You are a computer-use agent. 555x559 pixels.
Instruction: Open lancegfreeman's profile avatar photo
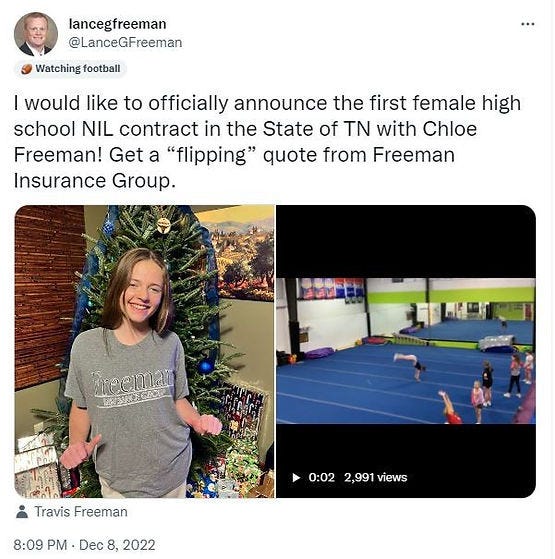[x=36, y=34]
